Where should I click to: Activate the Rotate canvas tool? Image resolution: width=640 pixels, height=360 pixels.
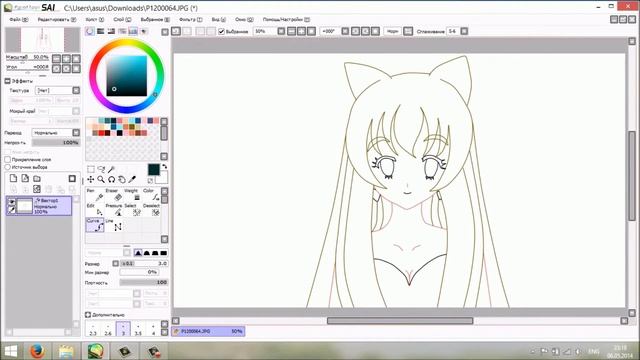point(111,179)
